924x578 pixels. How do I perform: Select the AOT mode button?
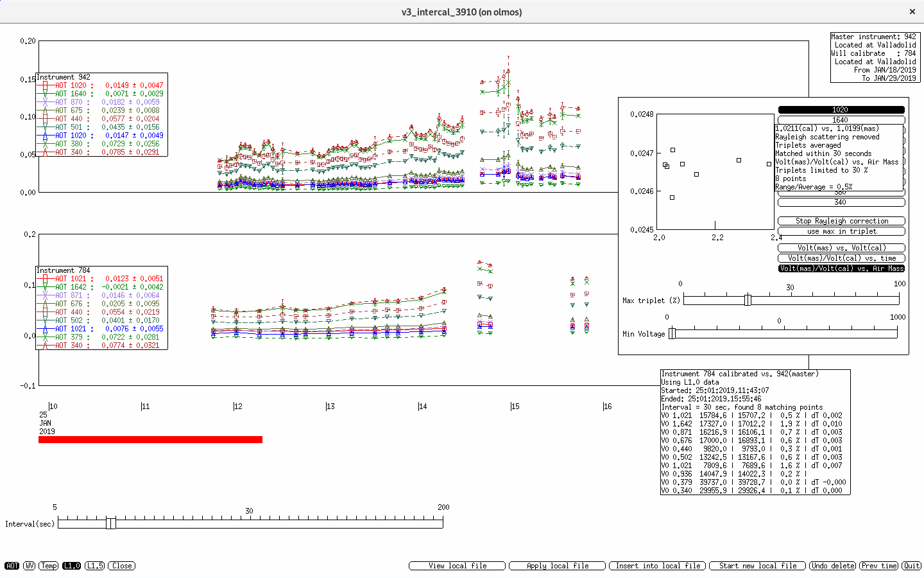pyautogui.click(x=12, y=566)
